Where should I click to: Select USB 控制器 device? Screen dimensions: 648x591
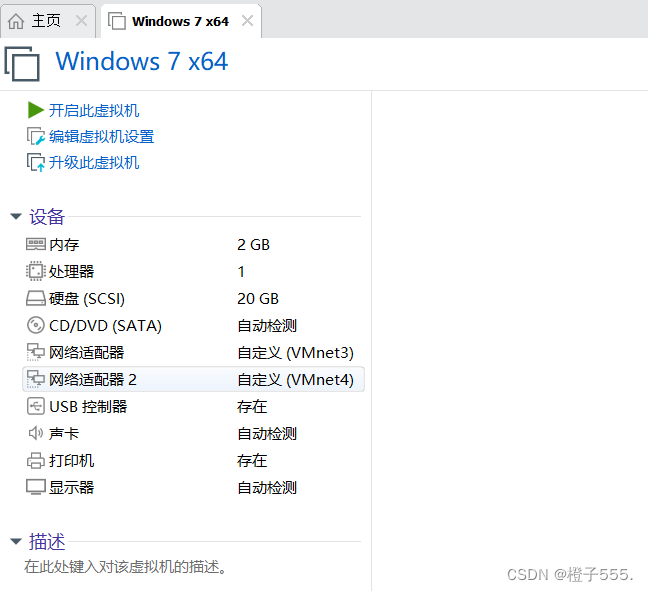coord(88,407)
